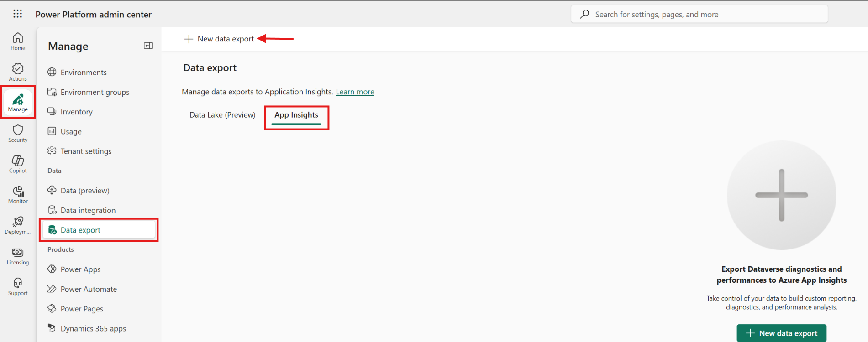Collapse the Manage navigation pane
Screen dimensions: 868x342
pos(148,46)
